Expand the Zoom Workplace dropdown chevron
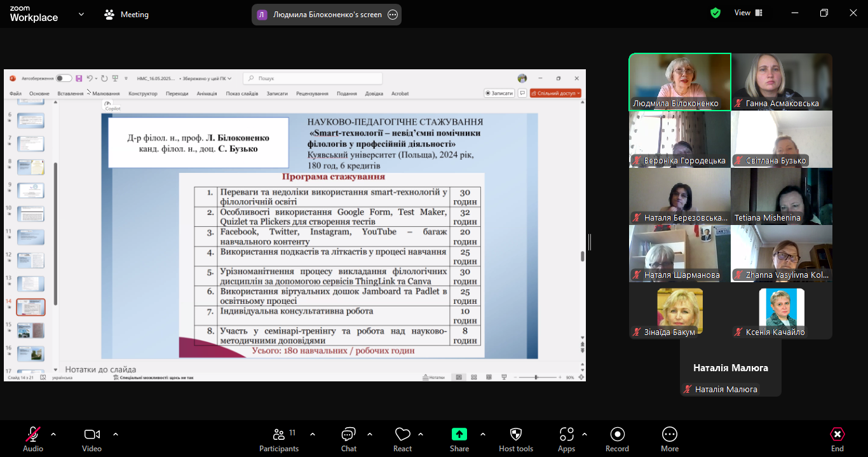This screenshot has height=457, width=868. (81, 14)
